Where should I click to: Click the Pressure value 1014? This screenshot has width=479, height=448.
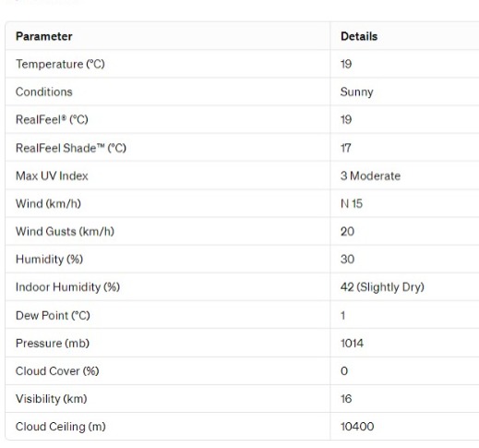pyautogui.click(x=352, y=343)
